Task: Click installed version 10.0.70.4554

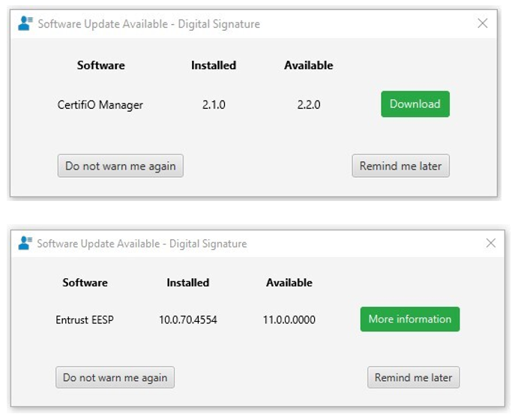Action: (x=188, y=319)
